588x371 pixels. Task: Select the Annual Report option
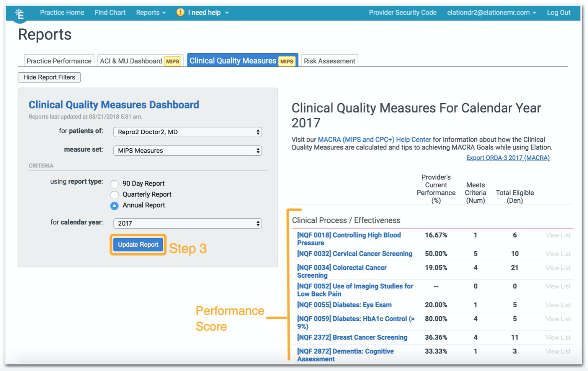pos(114,206)
